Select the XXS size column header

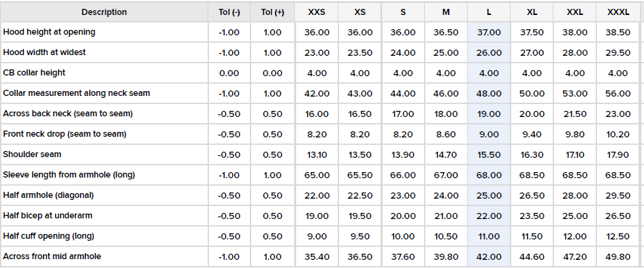[x=317, y=12]
